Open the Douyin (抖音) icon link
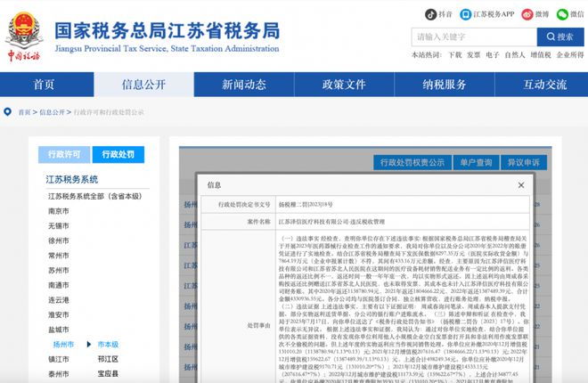The image size is (588, 383). (430, 14)
